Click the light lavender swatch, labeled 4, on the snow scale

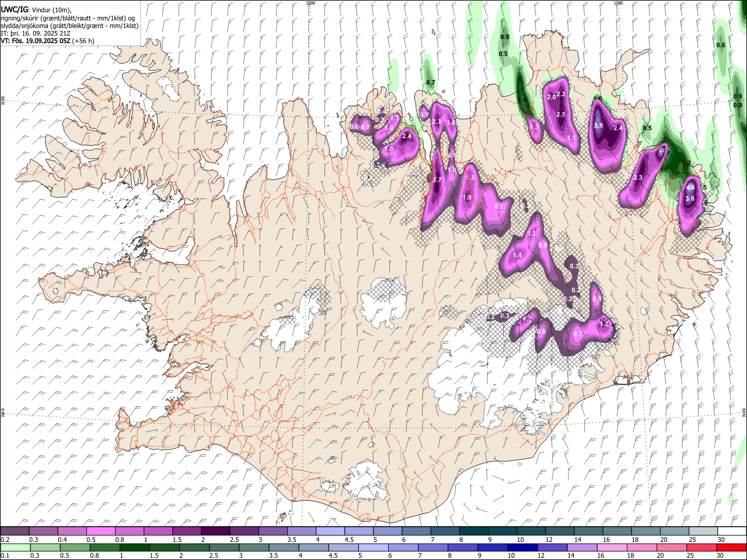(x=330, y=531)
